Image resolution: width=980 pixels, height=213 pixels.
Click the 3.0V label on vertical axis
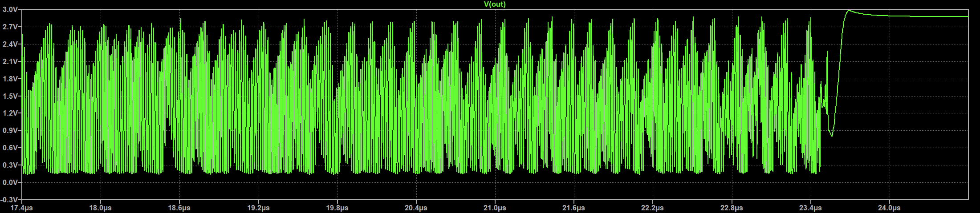coord(10,9)
